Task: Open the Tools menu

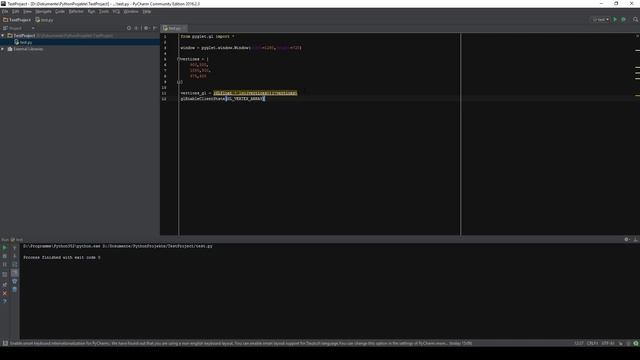Action: pyautogui.click(x=104, y=11)
